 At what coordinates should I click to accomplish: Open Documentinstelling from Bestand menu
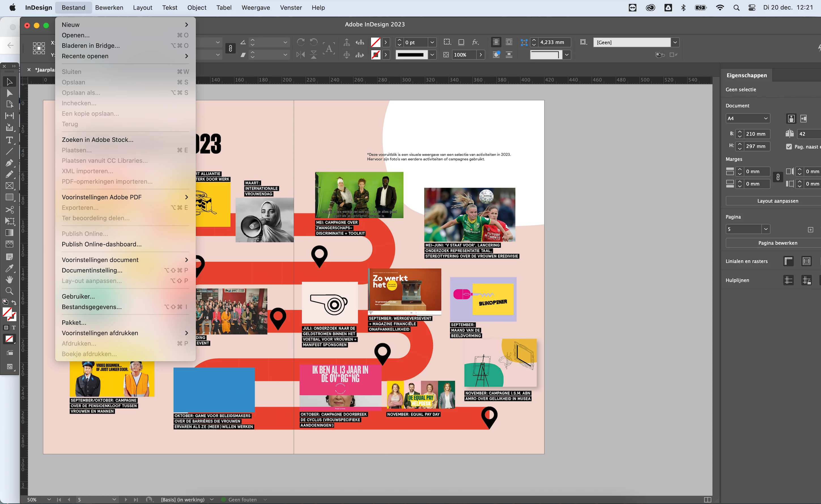click(92, 270)
